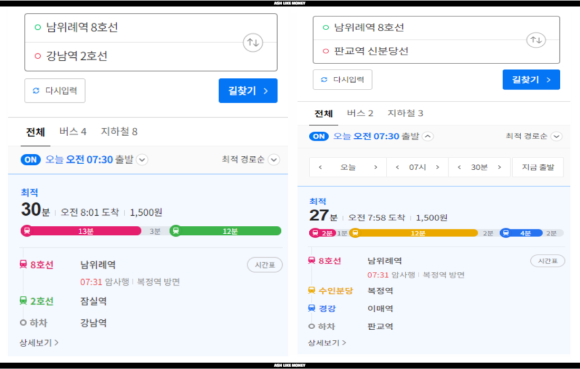Expand departure time options in left panel
Image resolution: width=580 pixels, height=369 pixels.
pos(142,160)
